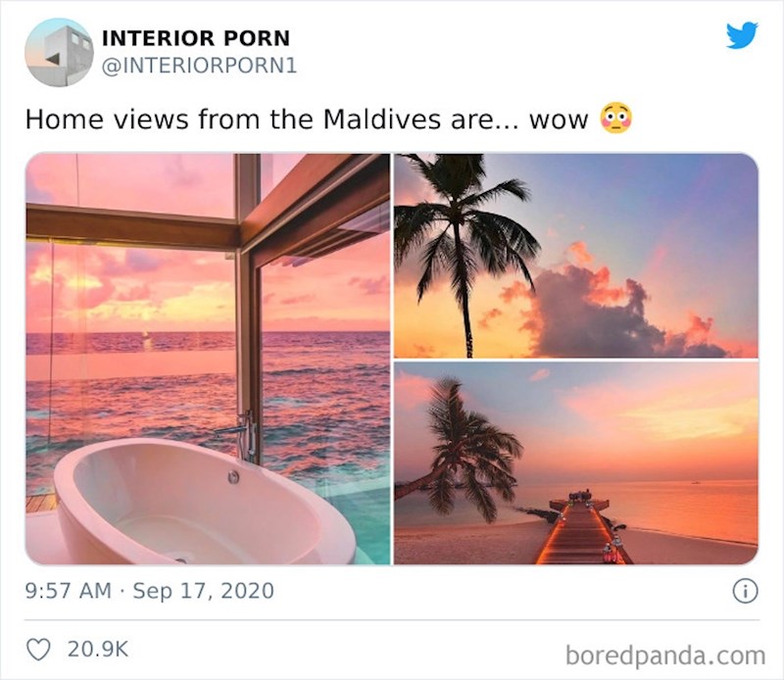
Task: Open the sunset beach photo
Action: point(576,463)
